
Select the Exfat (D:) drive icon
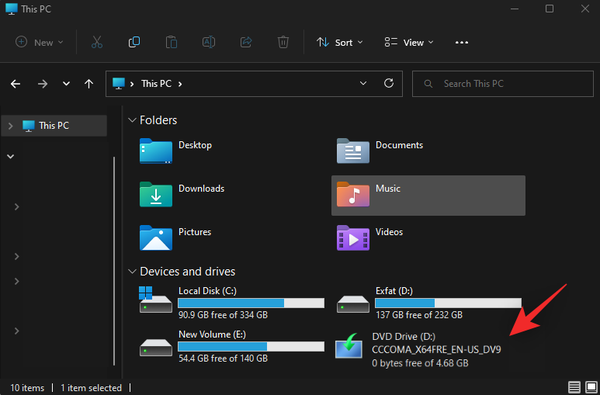(x=353, y=304)
